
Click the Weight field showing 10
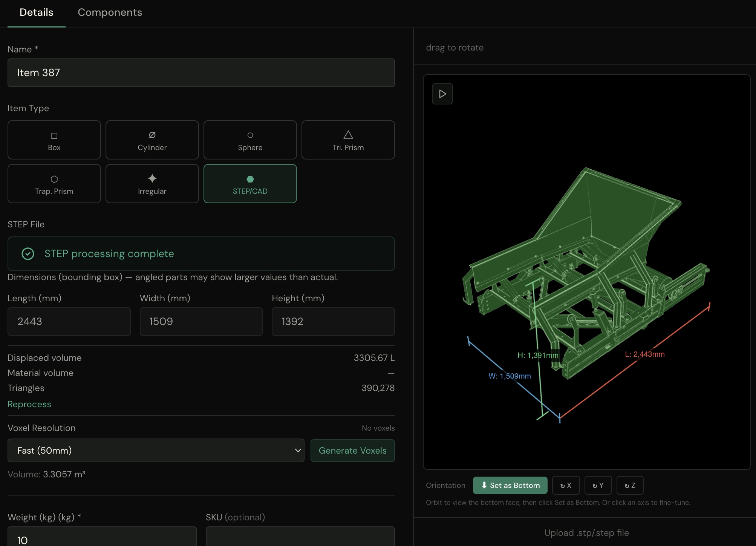[x=102, y=537]
